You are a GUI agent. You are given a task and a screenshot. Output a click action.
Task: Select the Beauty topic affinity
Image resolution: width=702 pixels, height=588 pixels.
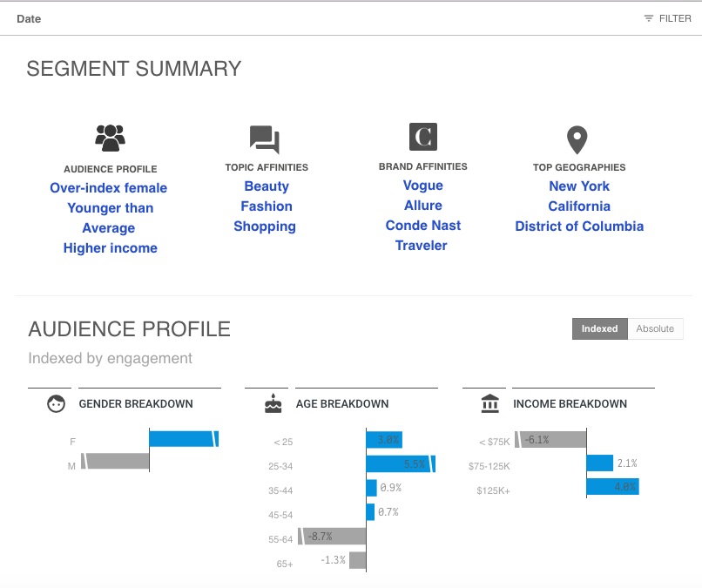267,186
